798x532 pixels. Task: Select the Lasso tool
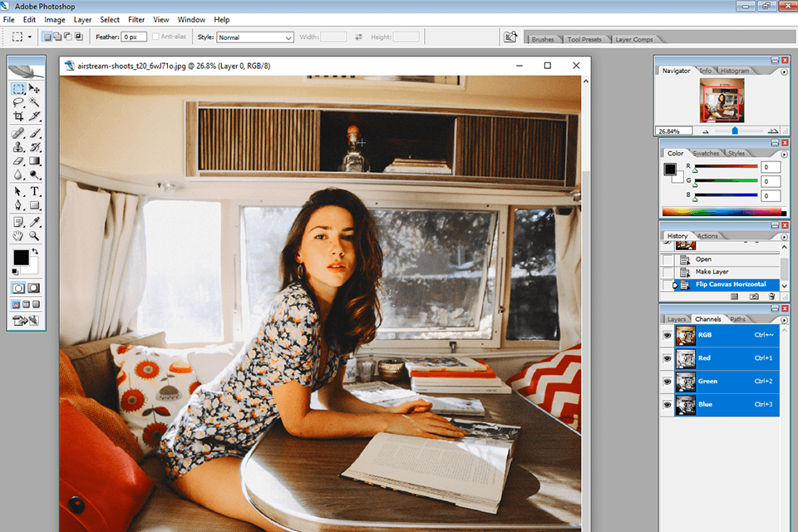point(18,102)
